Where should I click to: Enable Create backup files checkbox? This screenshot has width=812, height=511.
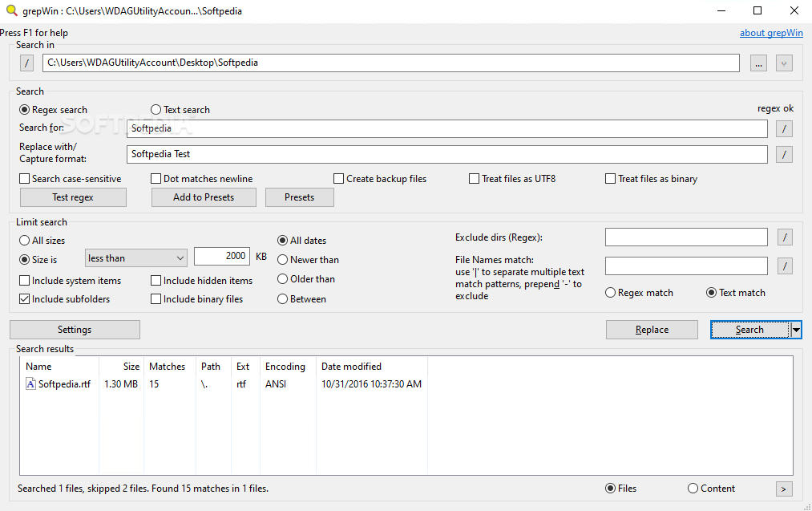tap(339, 179)
